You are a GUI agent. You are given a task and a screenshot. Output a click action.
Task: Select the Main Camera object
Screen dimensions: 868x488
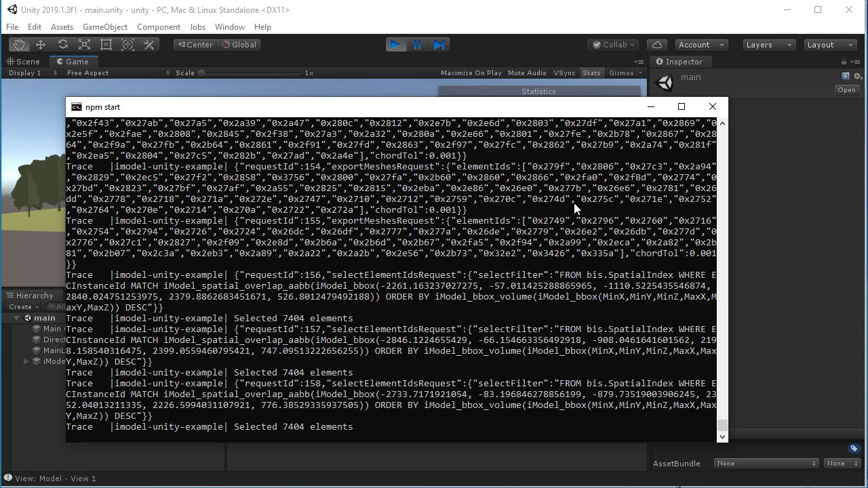(x=48, y=329)
